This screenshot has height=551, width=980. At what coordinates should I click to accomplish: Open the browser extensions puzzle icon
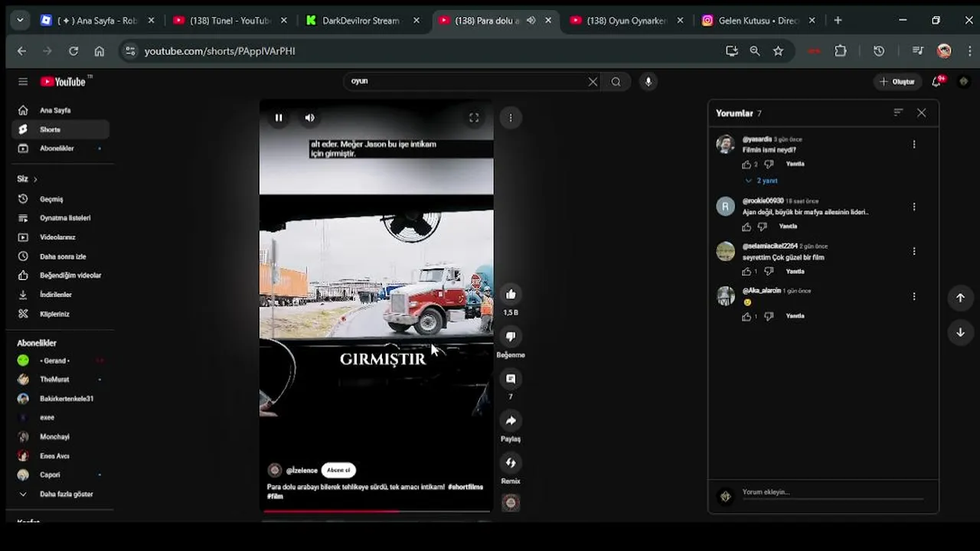pyautogui.click(x=841, y=51)
